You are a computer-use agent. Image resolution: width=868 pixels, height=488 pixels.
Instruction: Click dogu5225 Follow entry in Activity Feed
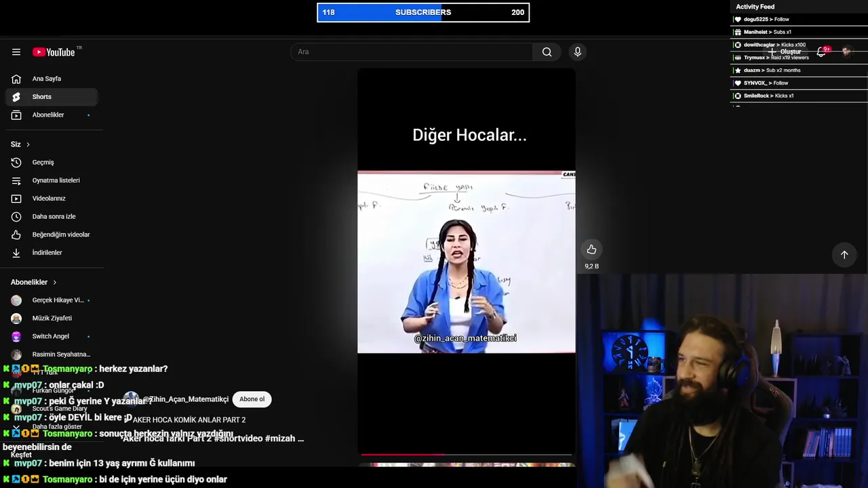pos(799,20)
